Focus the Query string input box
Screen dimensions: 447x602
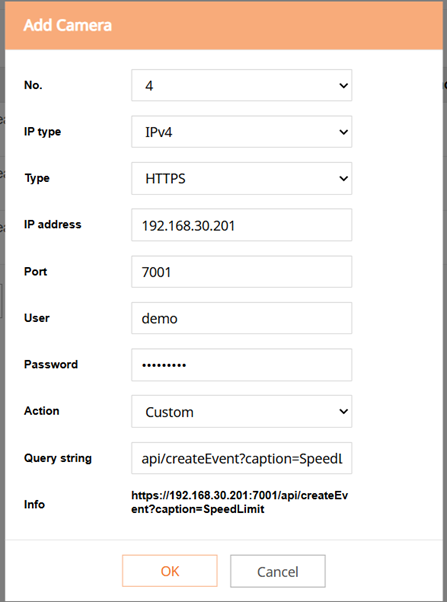(x=242, y=458)
